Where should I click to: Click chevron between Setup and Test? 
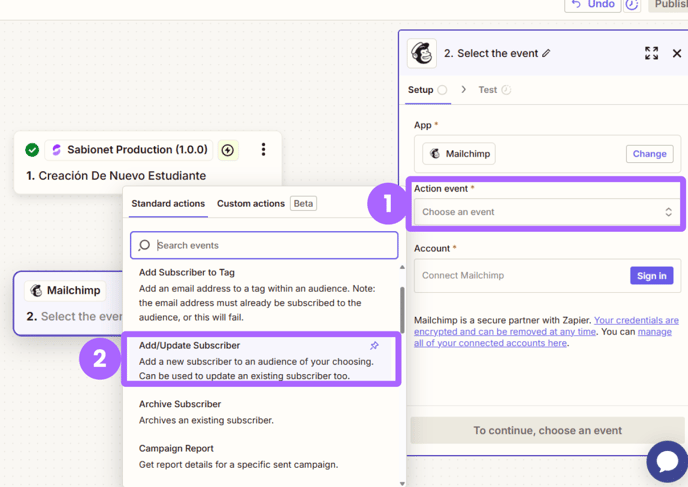coord(463,90)
